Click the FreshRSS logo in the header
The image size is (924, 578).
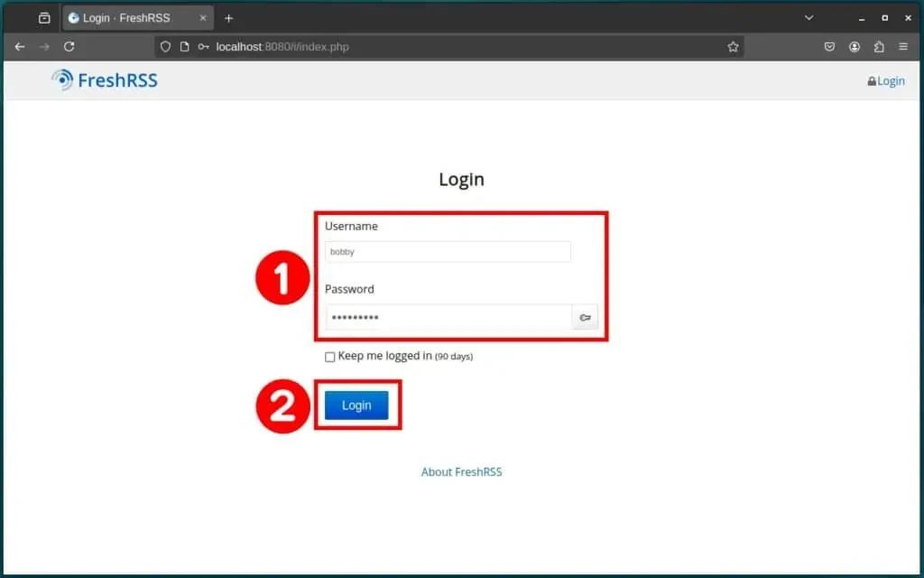(x=104, y=80)
